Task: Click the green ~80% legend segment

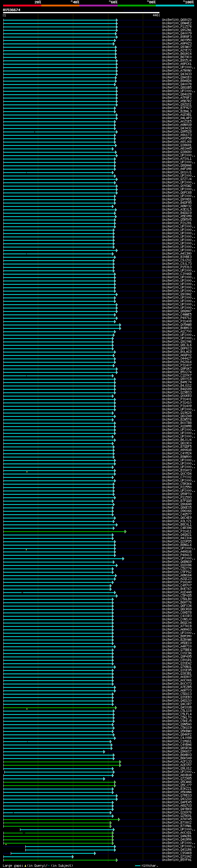Action: 137,6
